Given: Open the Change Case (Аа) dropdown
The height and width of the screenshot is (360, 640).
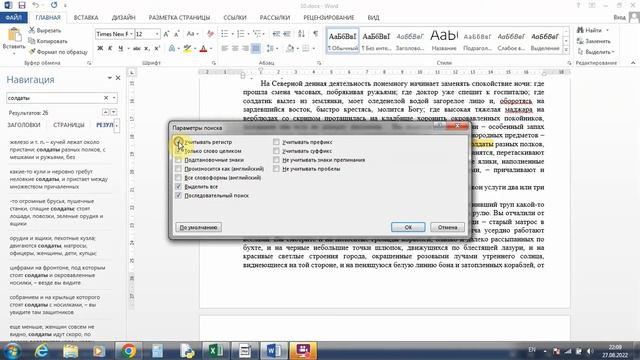Looking at the screenshot, I should click(193, 34).
